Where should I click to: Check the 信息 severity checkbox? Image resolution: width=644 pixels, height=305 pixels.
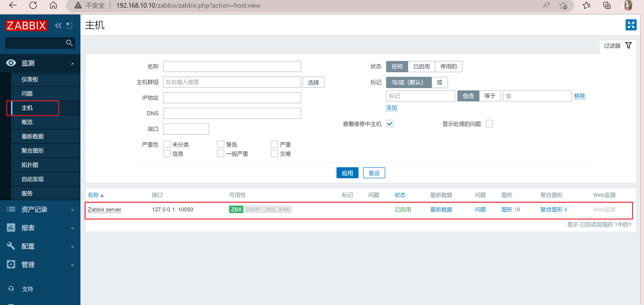pos(167,153)
